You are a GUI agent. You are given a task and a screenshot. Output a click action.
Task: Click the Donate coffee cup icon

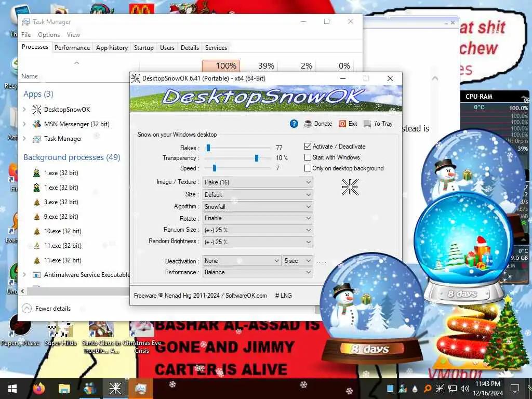coord(308,124)
